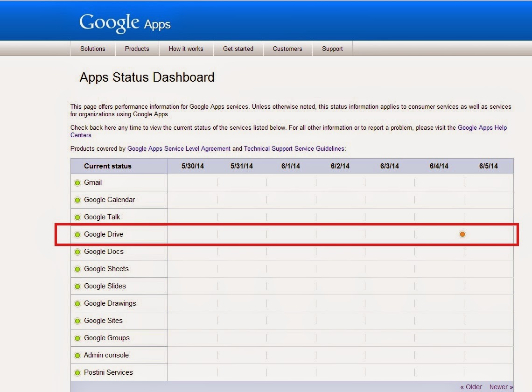Click Google Calendar green status icon

[x=77, y=200]
